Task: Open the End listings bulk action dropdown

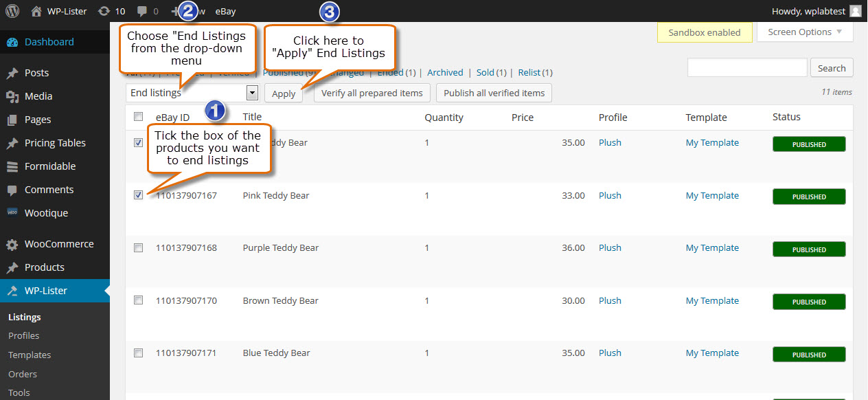Action: (x=192, y=93)
